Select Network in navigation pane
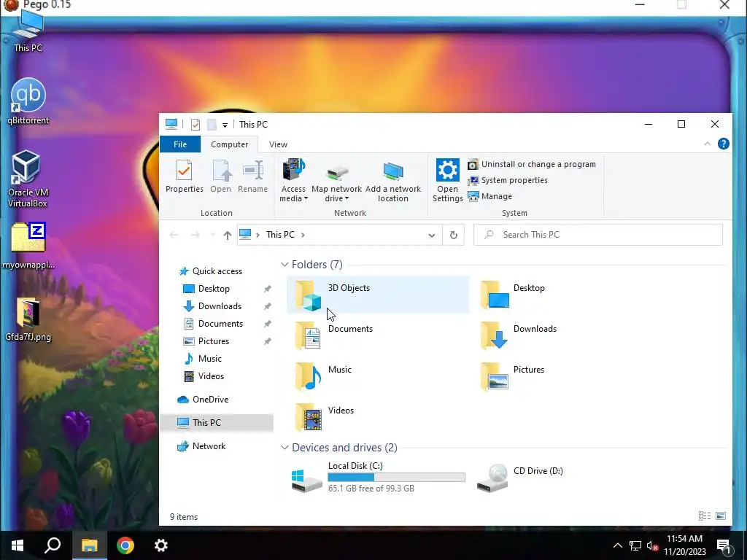This screenshot has height=560, width=747. (209, 446)
